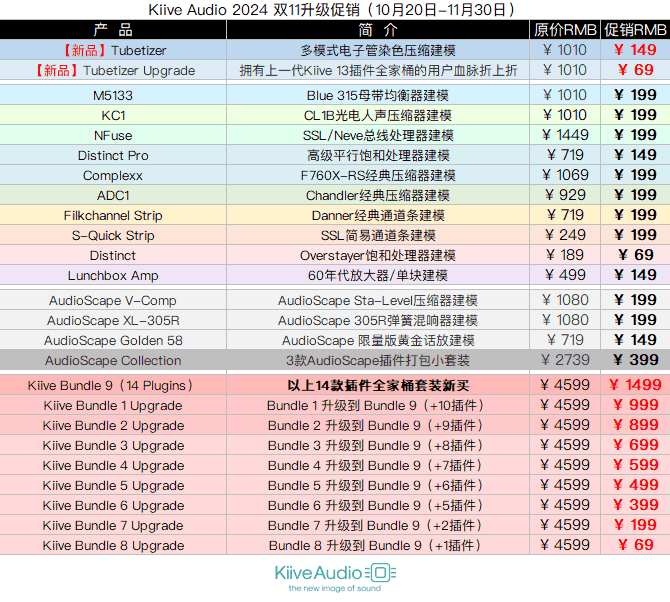Click the tagline the new image of sound
Image resolution: width=670 pixels, height=602 pixels.
[335, 589]
